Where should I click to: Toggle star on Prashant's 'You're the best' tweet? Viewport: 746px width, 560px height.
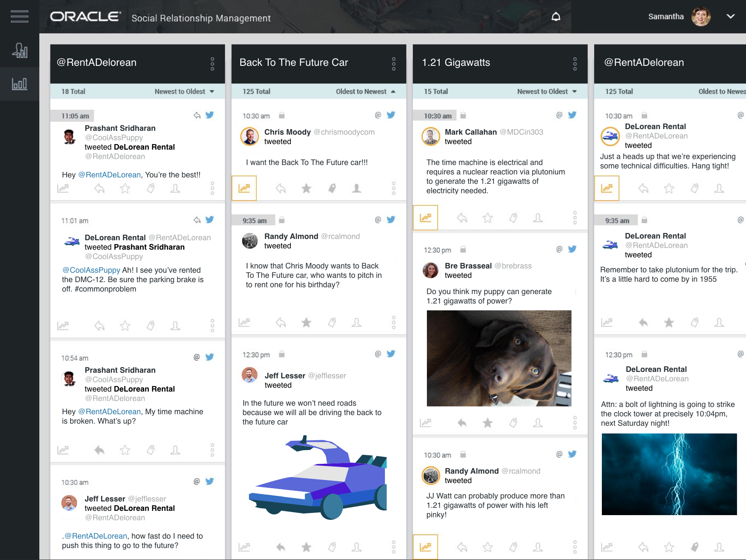(125, 188)
